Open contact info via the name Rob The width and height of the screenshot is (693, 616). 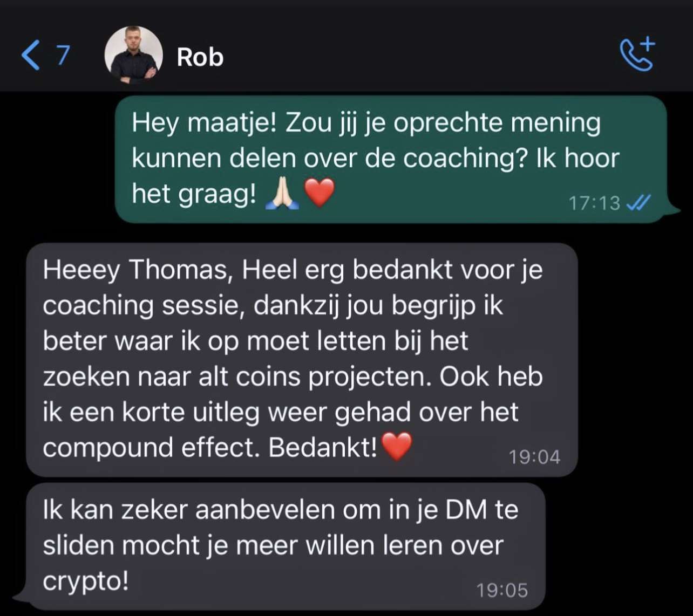[200, 57]
